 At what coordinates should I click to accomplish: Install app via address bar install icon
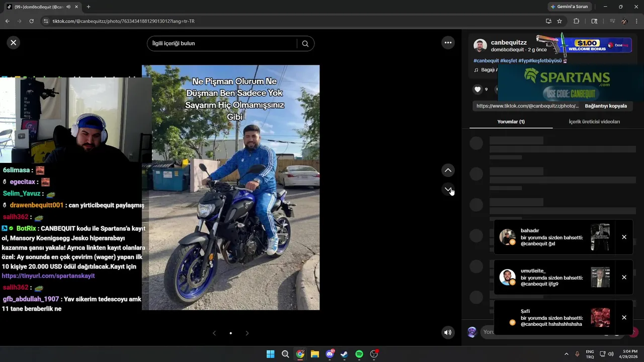(x=548, y=21)
